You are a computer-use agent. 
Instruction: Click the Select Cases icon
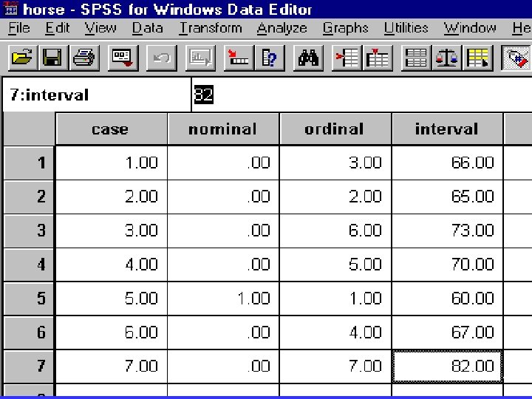[477, 58]
